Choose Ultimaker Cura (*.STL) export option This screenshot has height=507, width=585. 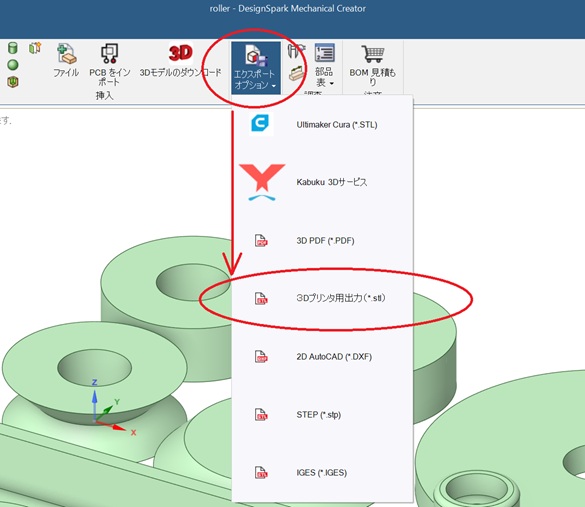[x=322, y=124]
